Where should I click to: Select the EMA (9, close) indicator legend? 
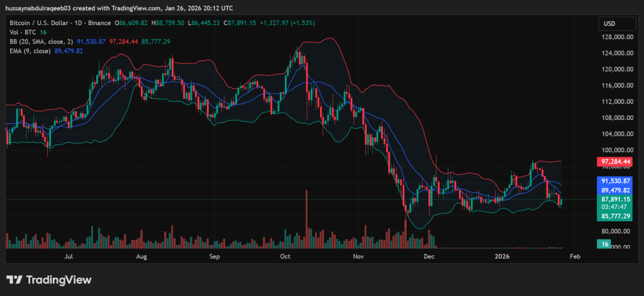pos(30,50)
